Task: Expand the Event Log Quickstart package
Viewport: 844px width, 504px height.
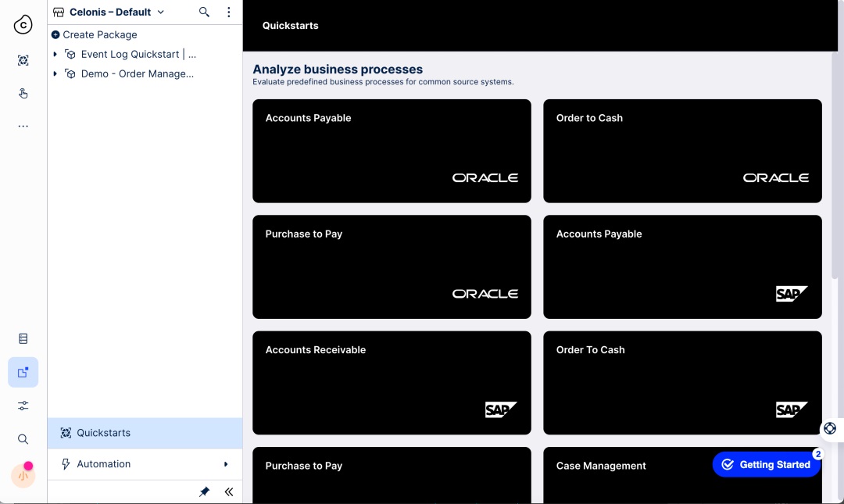Action: click(x=55, y=55)
